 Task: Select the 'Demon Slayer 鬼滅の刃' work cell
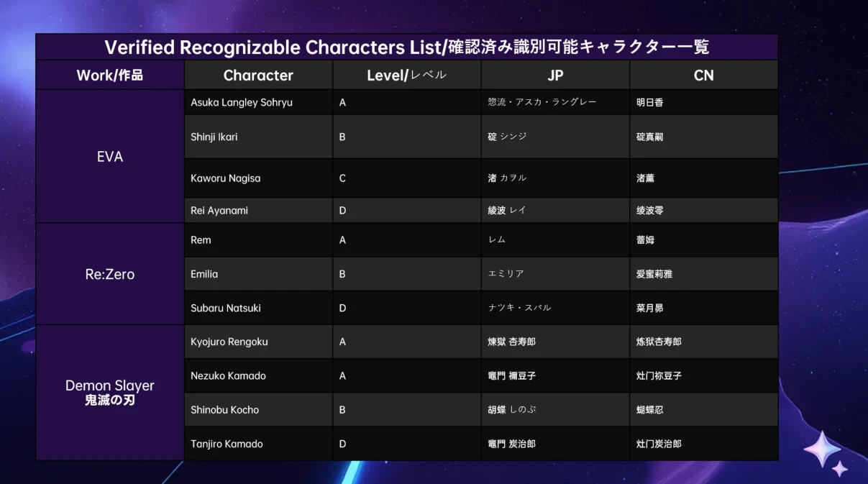[x=110, y=393]
